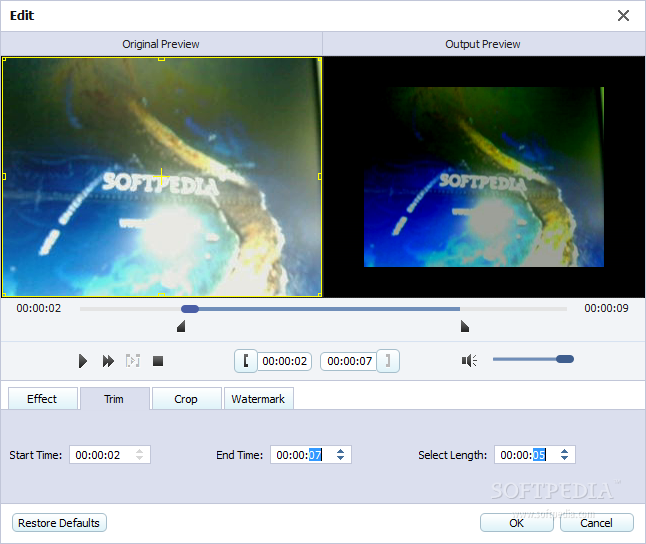Close the Edit dialog
The image size is (646, 544).
tap(623, 16)
